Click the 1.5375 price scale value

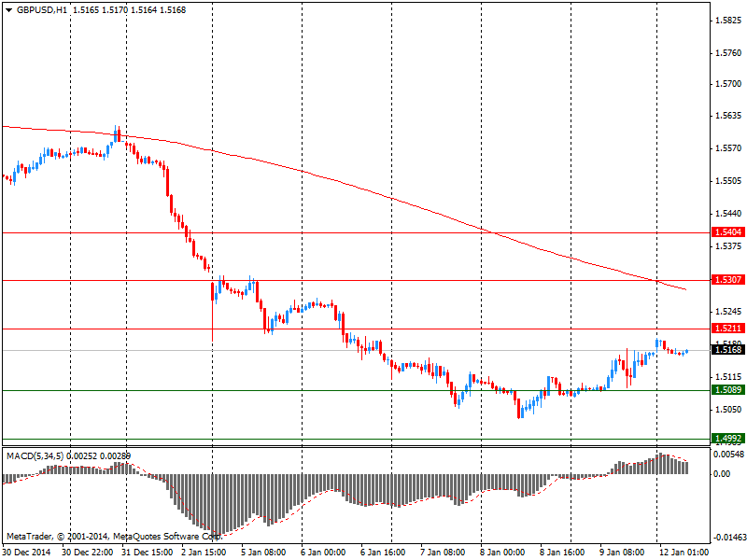(x=729, y=245)
